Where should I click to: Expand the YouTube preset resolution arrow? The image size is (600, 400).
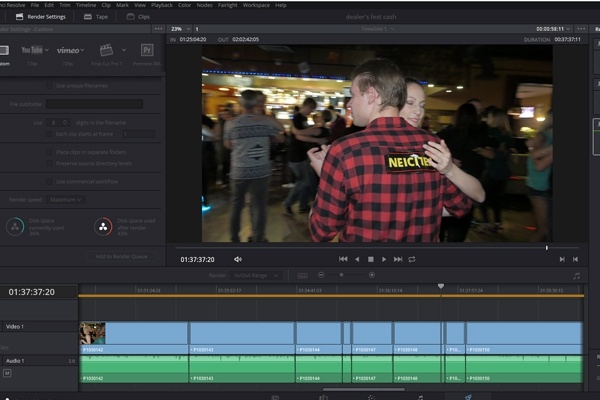click(x=47, y=50)
